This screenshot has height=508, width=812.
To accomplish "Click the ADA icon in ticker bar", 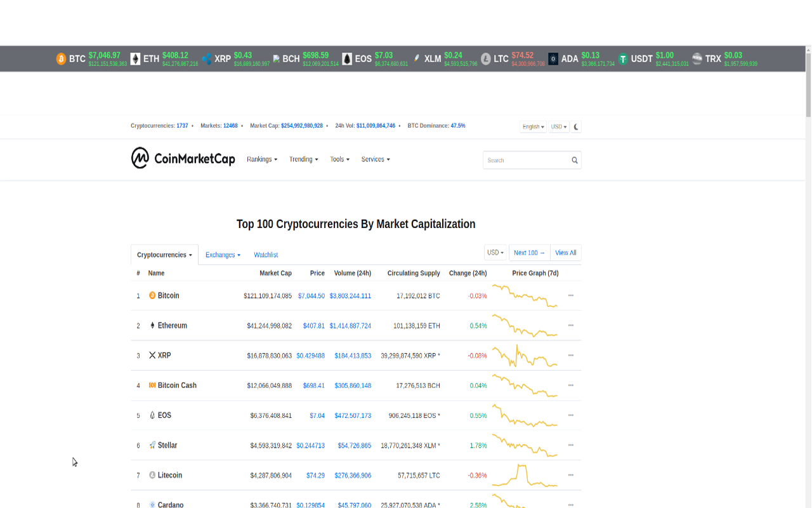I will coord(553,59).
